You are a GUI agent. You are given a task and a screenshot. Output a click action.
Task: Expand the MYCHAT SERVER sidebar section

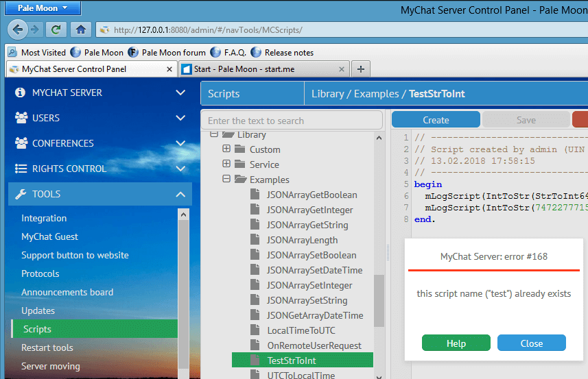click(x=180, y=93)
